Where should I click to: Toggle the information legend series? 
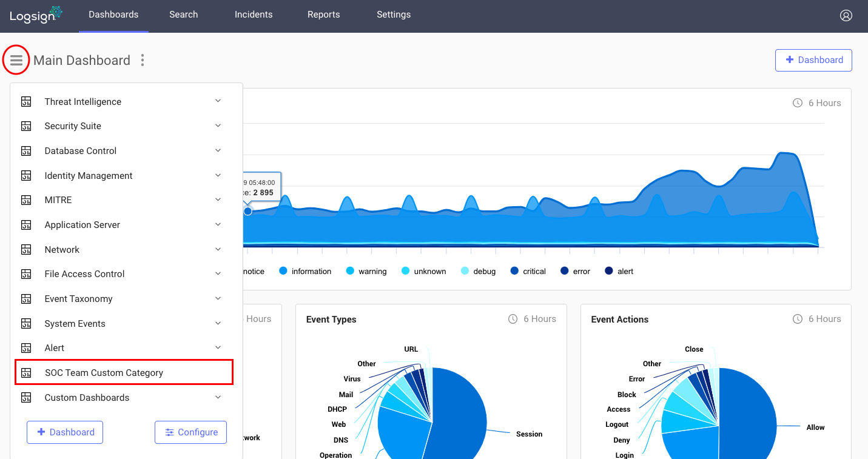305,271
